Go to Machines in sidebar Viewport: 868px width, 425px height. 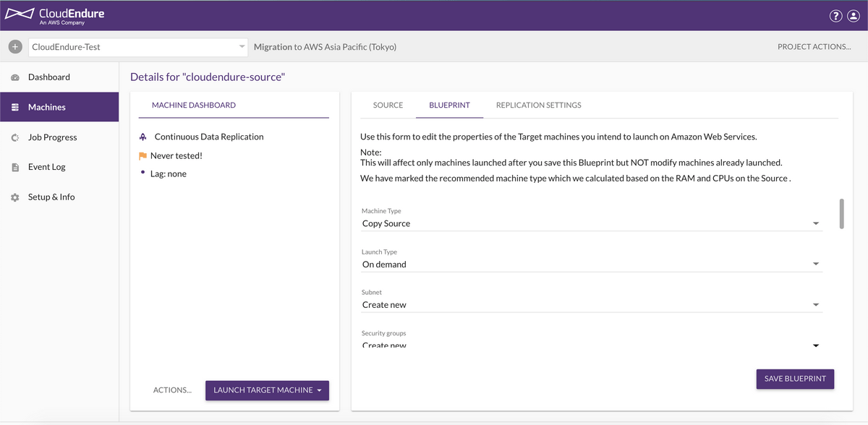click(59, 107)
